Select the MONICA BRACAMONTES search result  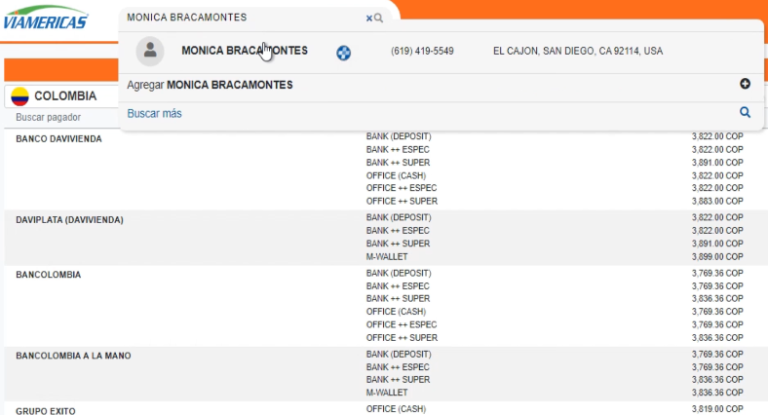click(x=244, y=51)
